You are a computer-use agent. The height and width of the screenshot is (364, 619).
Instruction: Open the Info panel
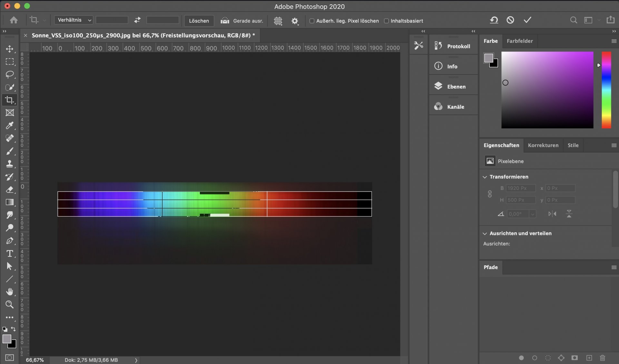coord(453,66)
